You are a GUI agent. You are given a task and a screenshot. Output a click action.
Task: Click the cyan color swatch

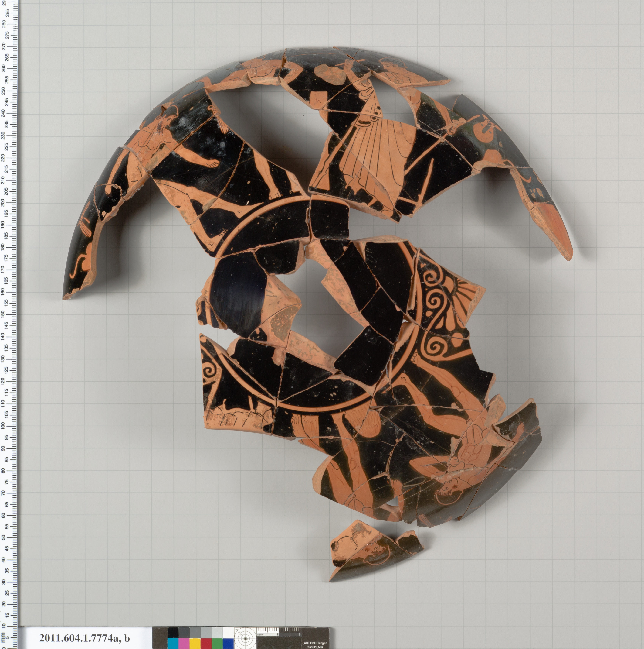173,644
